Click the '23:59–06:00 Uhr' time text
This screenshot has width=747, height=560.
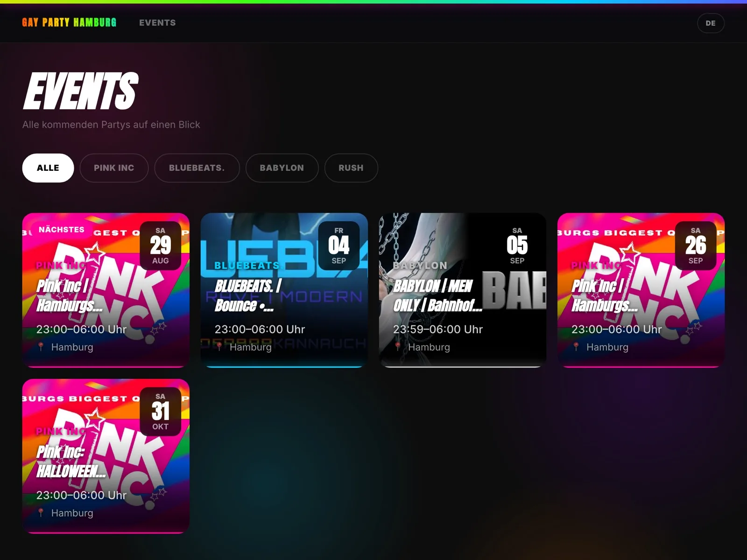tap(438, 329)
